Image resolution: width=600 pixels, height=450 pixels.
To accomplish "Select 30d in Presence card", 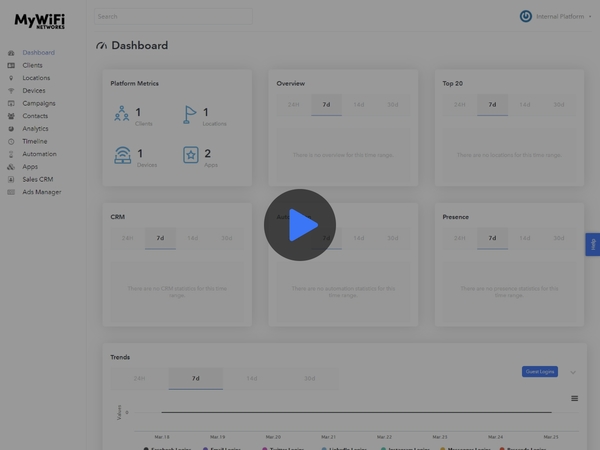I will [559, 238].
